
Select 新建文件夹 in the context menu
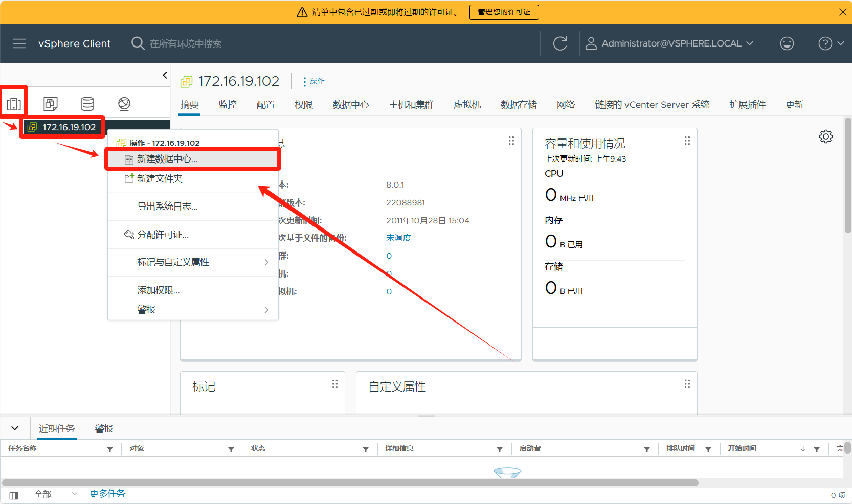point(160,178)
